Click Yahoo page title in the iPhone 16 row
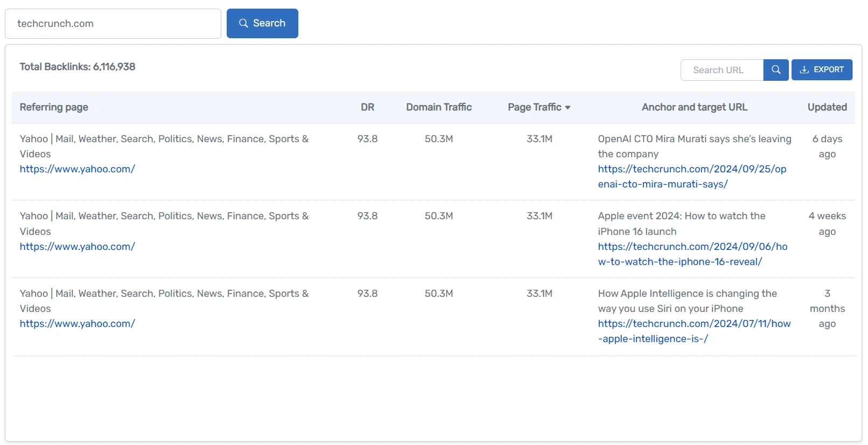The image size is (868, 445). (x=164, y=224)
